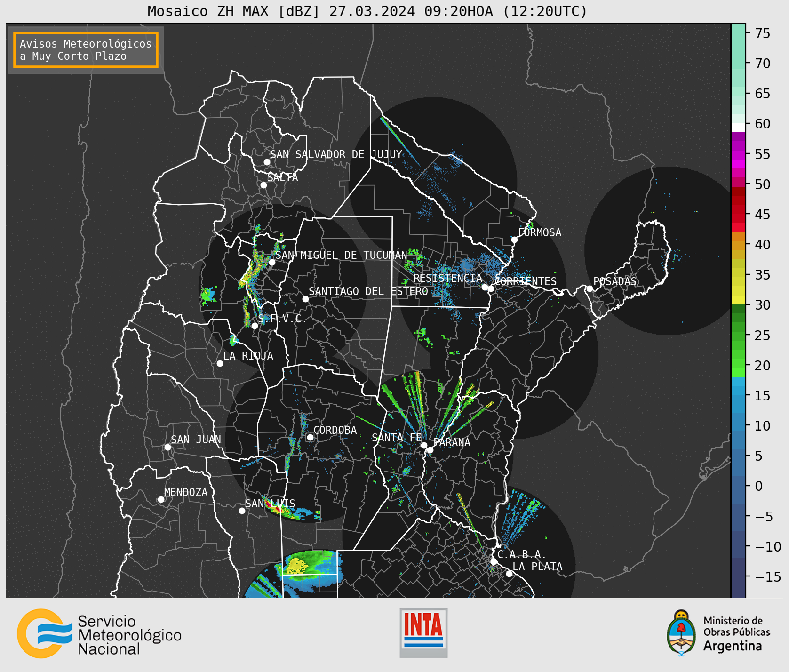Select the Salta city marker dot

coord(264,185)
